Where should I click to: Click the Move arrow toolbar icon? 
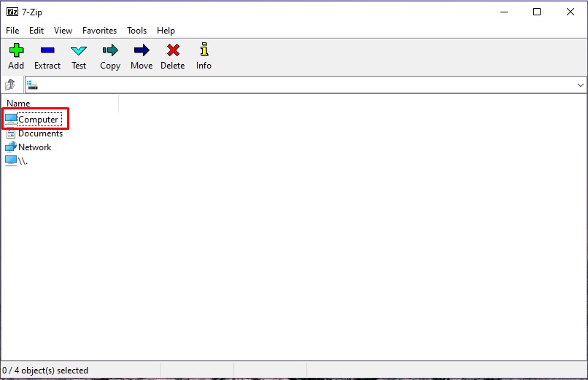[142, 51]
